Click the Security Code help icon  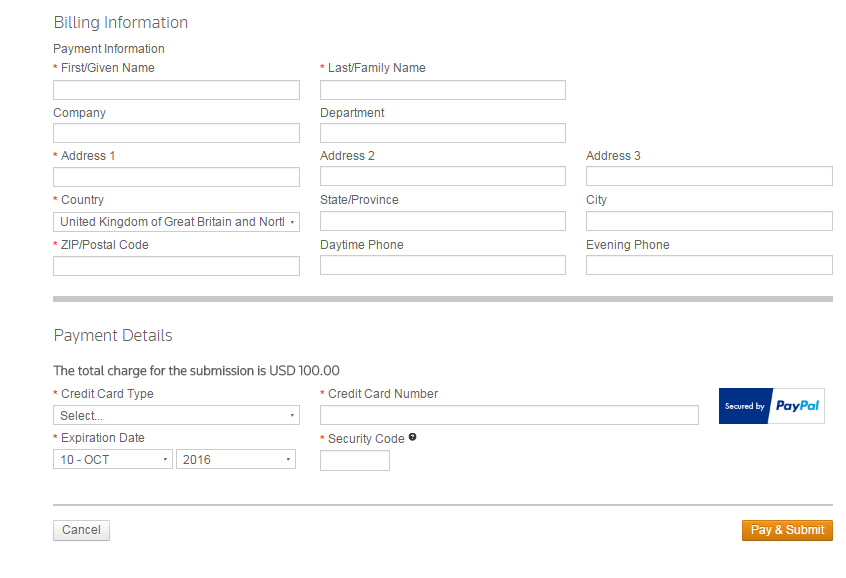[412, 437]
